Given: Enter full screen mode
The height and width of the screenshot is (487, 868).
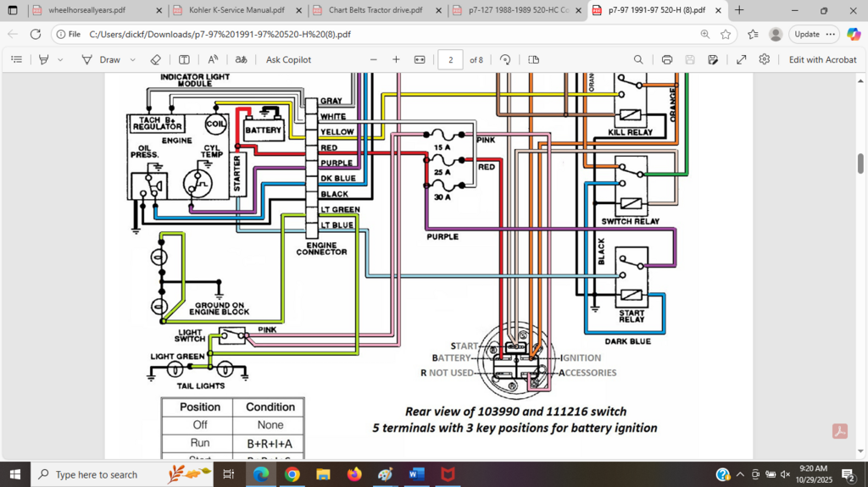Looking at the screenshot, I should (x=741, y=60).
